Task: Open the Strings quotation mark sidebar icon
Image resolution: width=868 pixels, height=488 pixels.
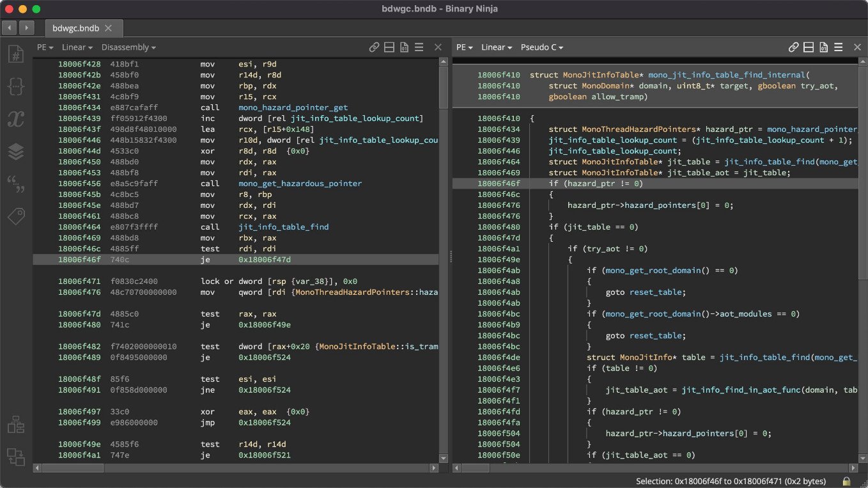Action: pyautogui.click(x=15, y=184)
